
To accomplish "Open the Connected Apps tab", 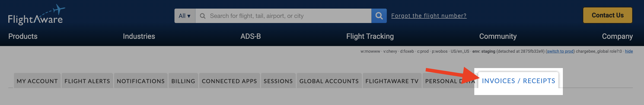I will [229, 81].
